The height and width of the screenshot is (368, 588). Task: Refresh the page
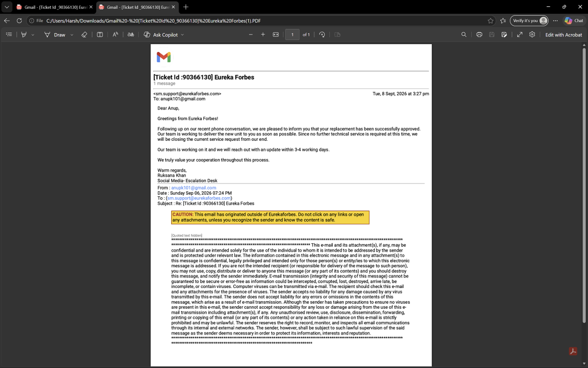point(19,21)
